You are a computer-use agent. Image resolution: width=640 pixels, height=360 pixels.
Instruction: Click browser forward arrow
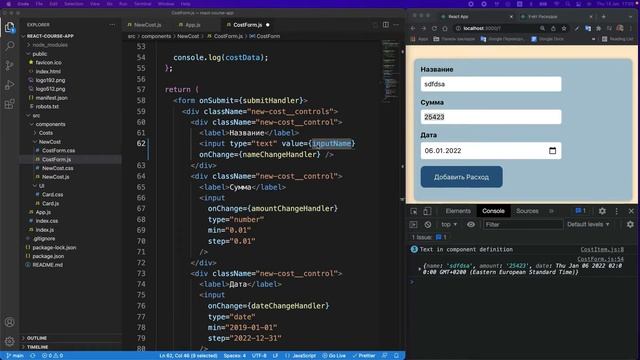click(423, 29)
